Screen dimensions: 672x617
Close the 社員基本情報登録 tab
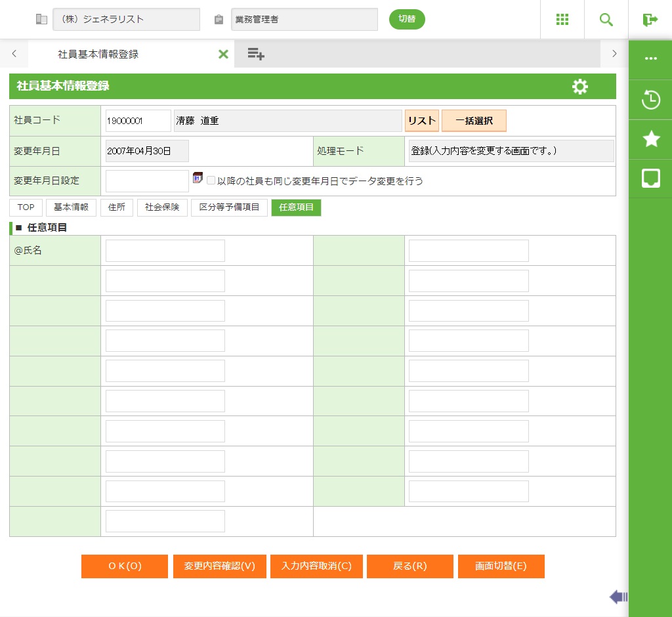pyautogui.click(x=223, y=54)
